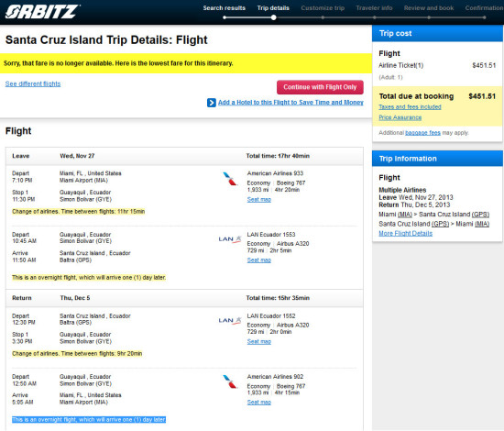Image resolution: width=504 pixels, height=431 pixels.
Task: Go to the Search results step
Action: tap(224, 8)
